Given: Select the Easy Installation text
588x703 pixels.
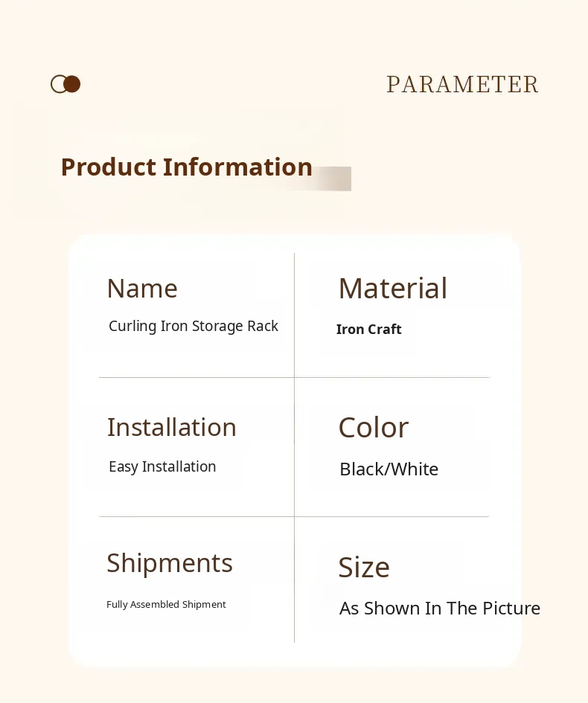Looking at the screenshot, I should [x=162, y=466].
